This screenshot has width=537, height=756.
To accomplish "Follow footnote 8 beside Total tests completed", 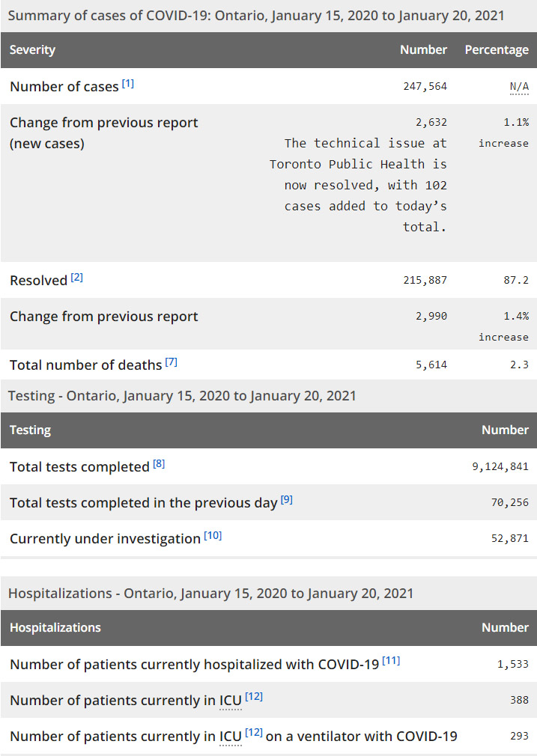I will click(159, 463).
